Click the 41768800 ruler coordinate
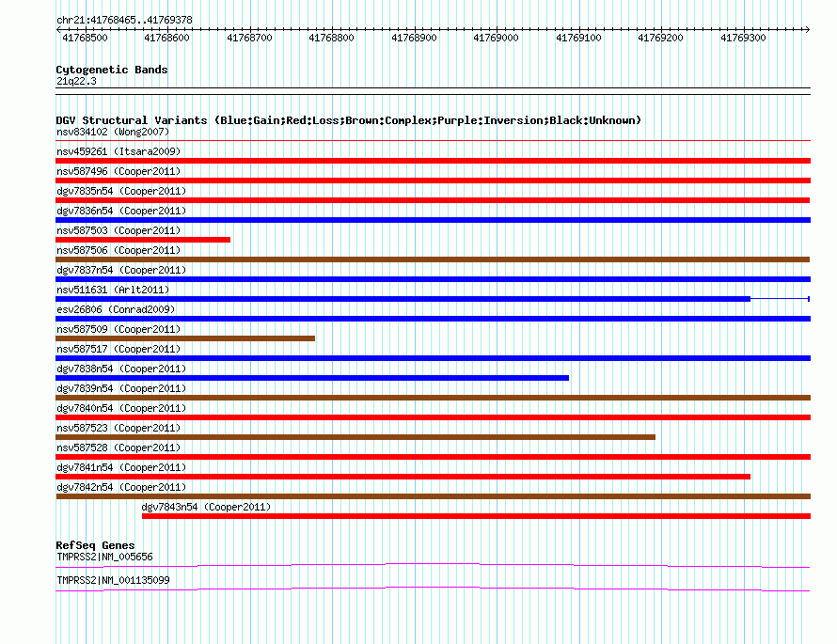The width and height of the screenshot is (837, 644). [331, 38]
